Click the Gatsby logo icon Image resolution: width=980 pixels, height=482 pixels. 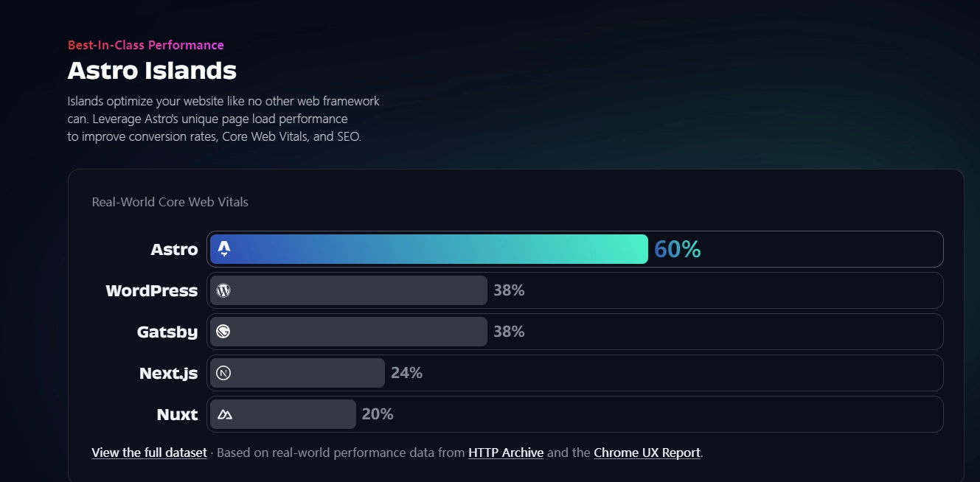(x=223, y=332)
